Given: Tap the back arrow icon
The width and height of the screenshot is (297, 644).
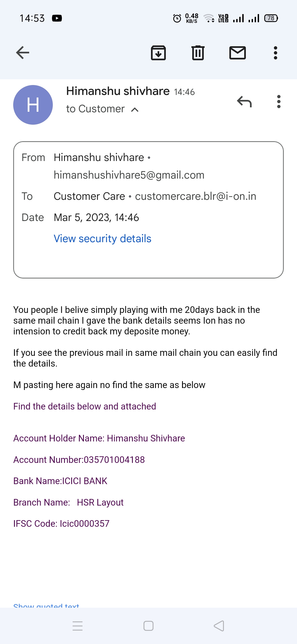Looking at the screenshot, I should tap(23, 53).
